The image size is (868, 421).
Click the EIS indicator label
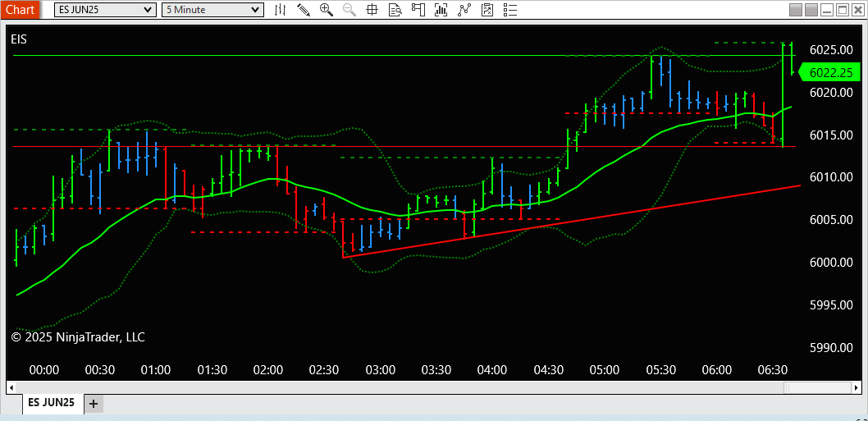[x=18, y=39]
